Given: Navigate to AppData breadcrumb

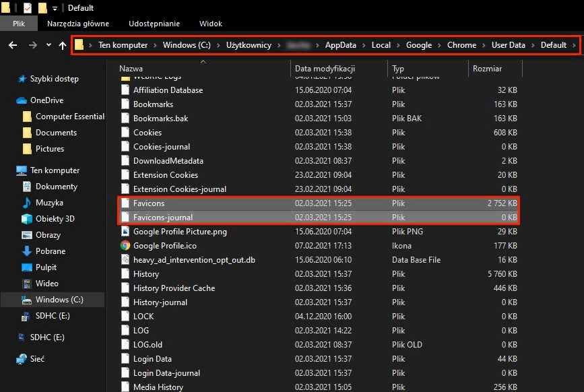Looking at the screenshot, I should click(340, 45).
